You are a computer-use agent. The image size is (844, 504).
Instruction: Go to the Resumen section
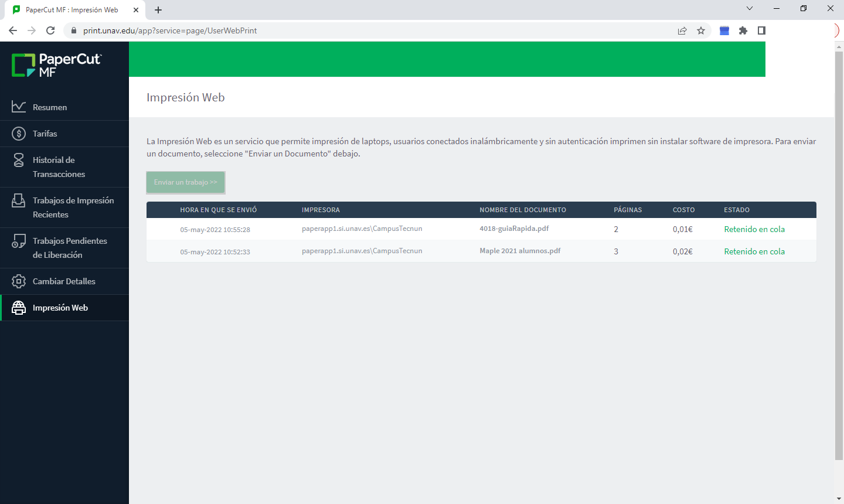50,107
